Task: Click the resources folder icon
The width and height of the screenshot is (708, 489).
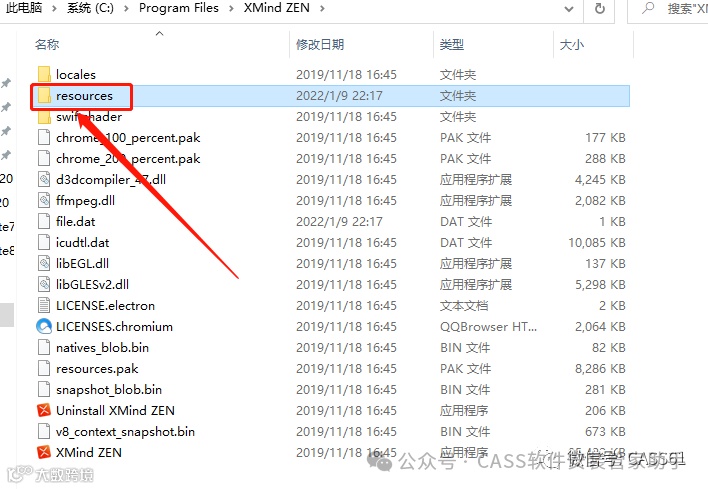Action: pos(44,96)
